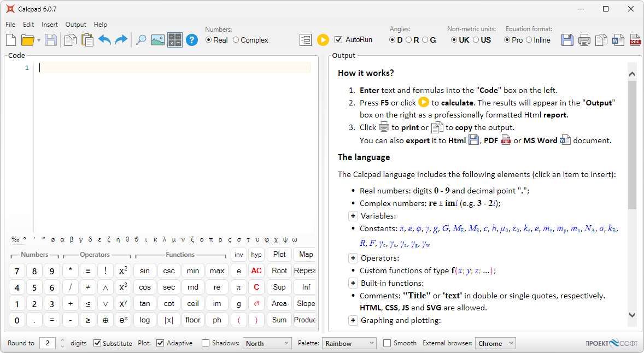Open the dropdown arrow next to Open folder
This screenshot has height=353, width=644.
point(39,40)
